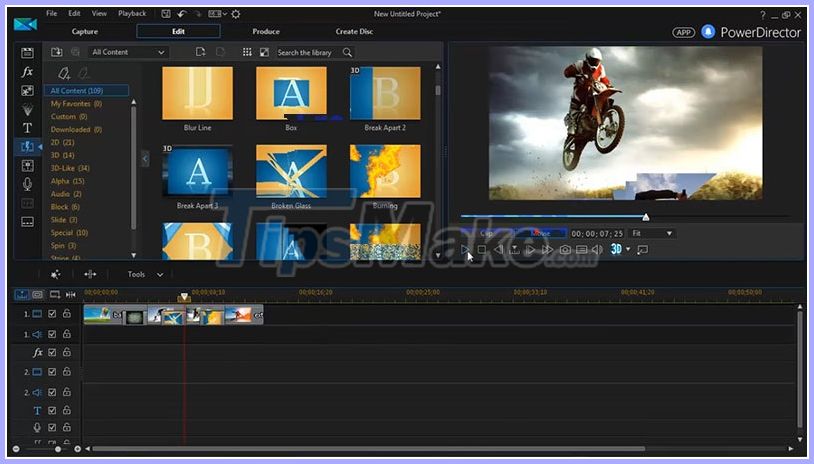814x464 pixels.
Task: Click the preview Stop button
Action: [482, 250]
